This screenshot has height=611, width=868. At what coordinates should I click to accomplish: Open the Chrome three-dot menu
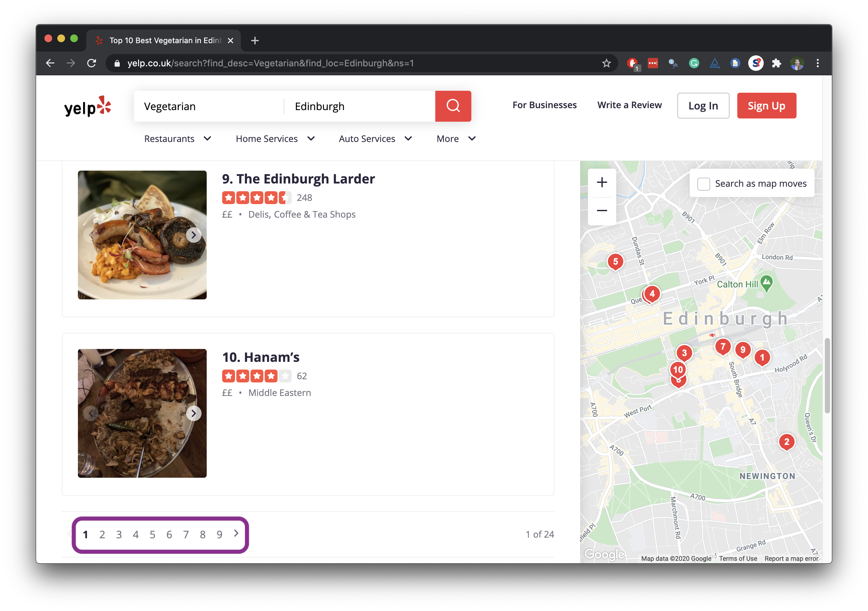tap(818, 63)
